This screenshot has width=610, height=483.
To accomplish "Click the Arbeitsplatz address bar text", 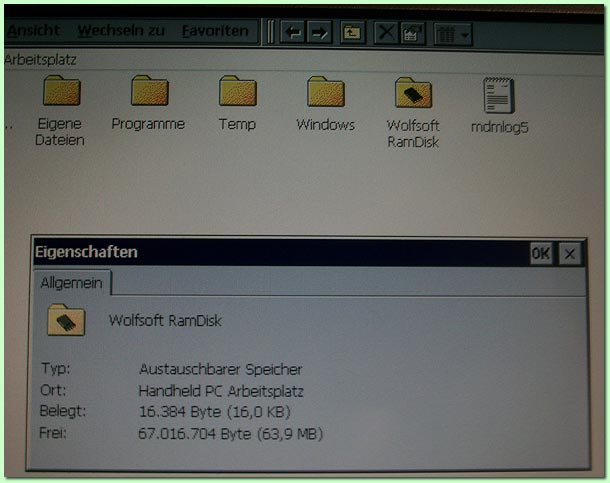I will tap(41, 60).
